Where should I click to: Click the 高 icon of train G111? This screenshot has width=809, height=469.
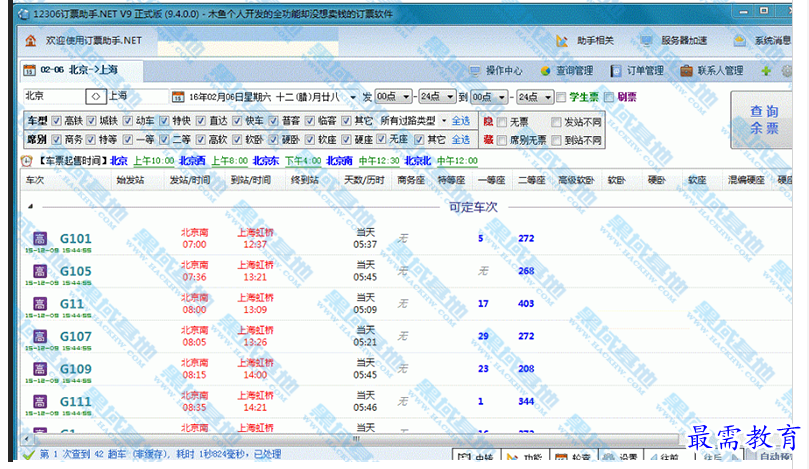coord(40,401)
